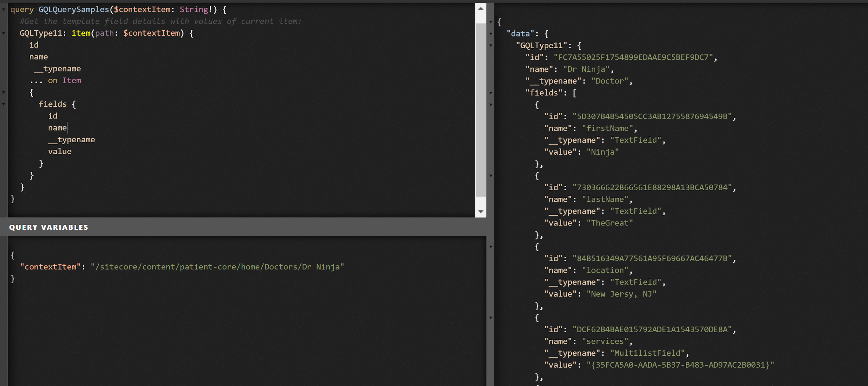Click the "TheGreat" value in results

610,223
